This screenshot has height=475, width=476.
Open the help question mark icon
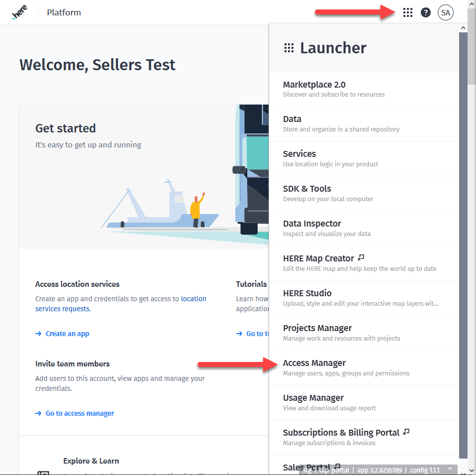click(x=426, y=12)
